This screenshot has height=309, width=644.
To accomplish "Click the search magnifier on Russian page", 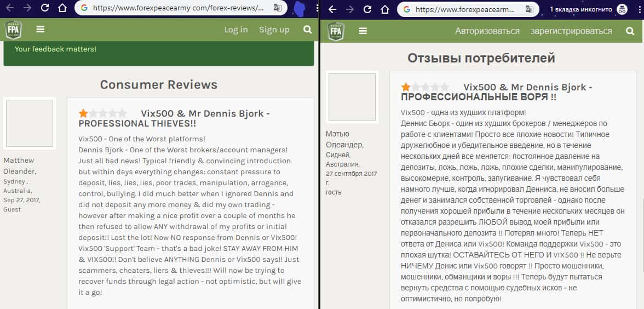I will pos(630,31).
